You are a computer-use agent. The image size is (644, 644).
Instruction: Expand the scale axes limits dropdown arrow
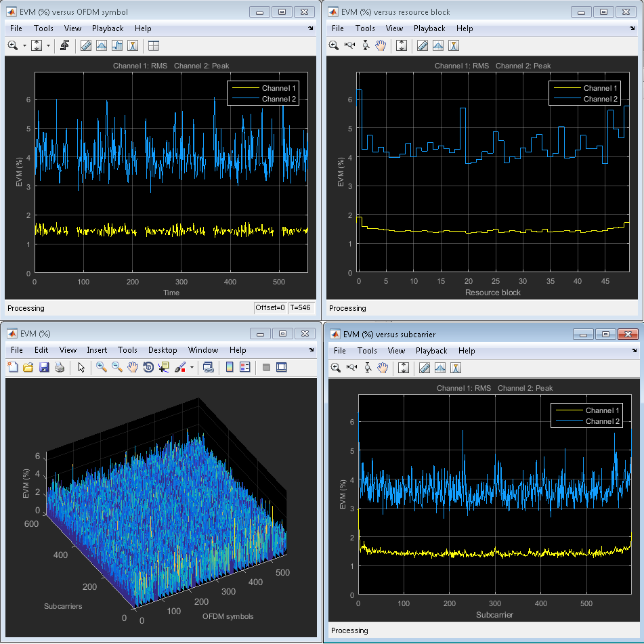(48, 45)
